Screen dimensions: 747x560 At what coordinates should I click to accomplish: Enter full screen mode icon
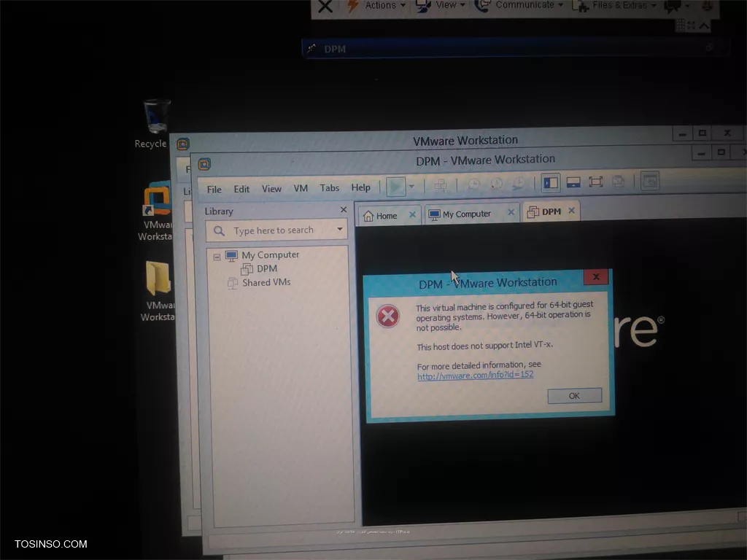(595, 182)
